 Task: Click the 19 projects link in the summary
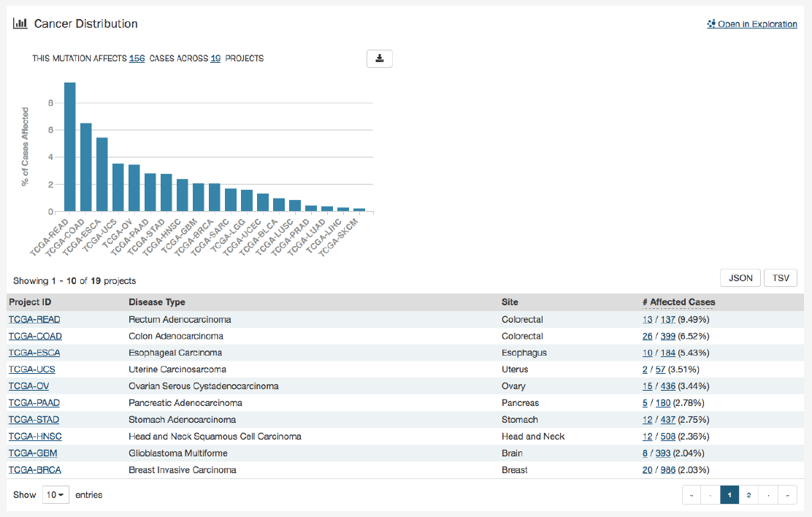[x=215, y=58]
